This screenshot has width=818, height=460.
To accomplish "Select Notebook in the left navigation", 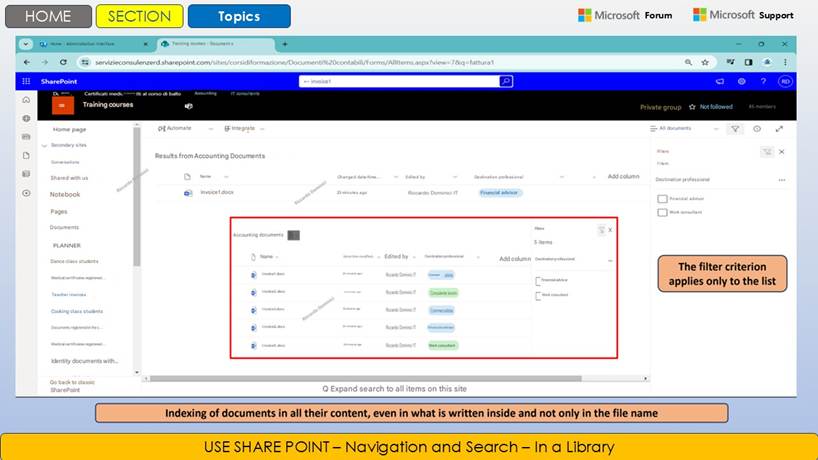I will pos(65,195).
